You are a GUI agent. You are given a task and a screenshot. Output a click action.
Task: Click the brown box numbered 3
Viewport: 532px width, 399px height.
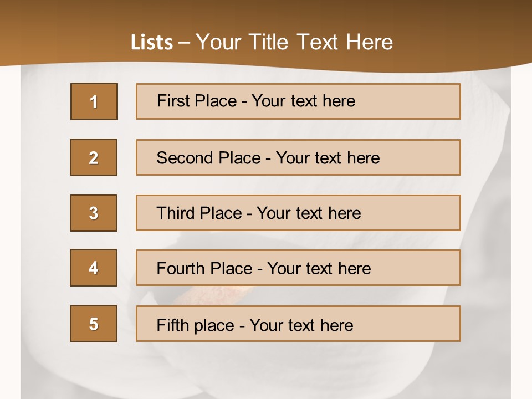tap(94, 213)
